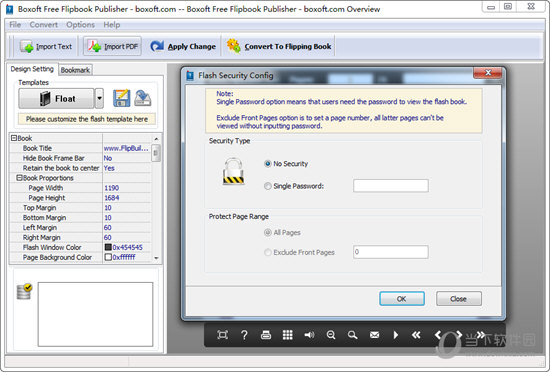Screen dimensions: 550x372
Task: Click the property list scroll down arrow
Action: [x=156, y=258]
